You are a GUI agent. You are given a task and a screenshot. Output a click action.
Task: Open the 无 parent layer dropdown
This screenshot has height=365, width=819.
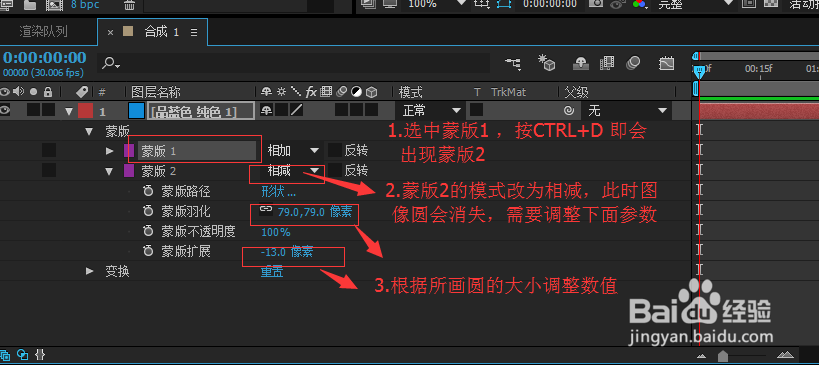click(x=627, y=111)
